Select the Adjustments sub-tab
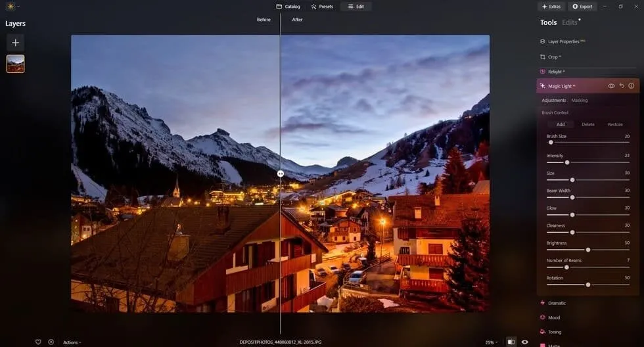 click(553, 101)
